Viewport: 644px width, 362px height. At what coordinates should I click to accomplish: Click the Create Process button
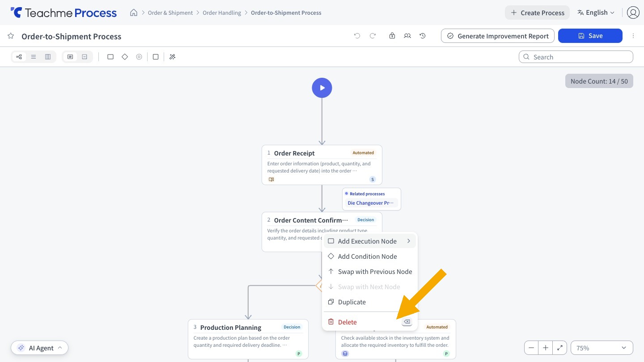538,13
